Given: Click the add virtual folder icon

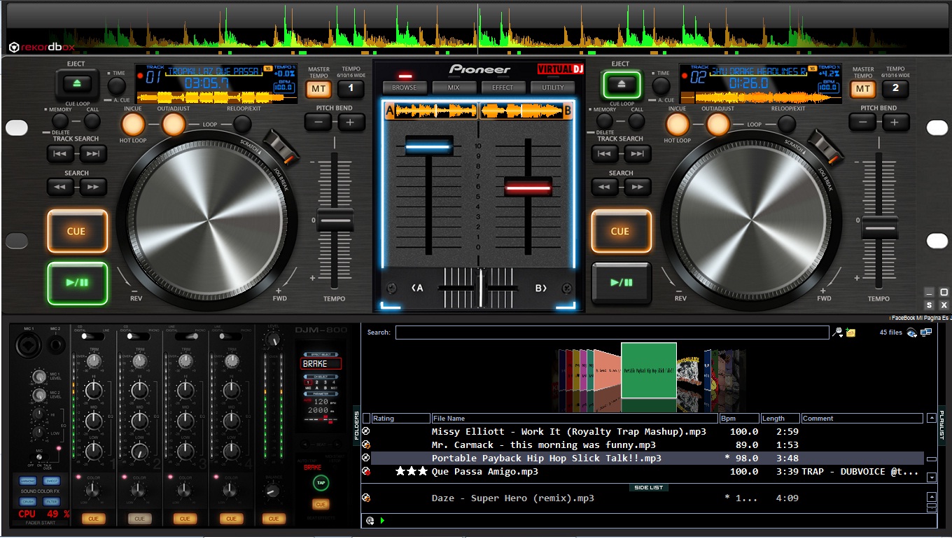Looking at the screenshot, I should click(851, 332).
